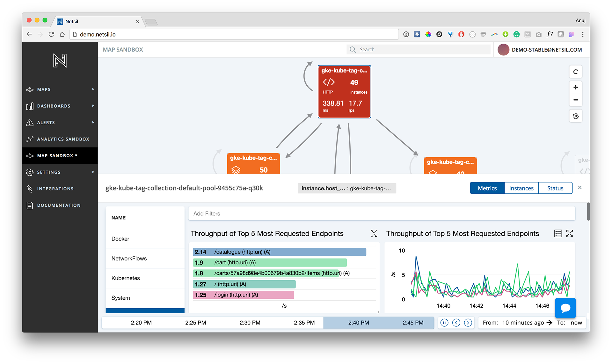
Task: Open the chat support bubble
Action: (565, 308)
